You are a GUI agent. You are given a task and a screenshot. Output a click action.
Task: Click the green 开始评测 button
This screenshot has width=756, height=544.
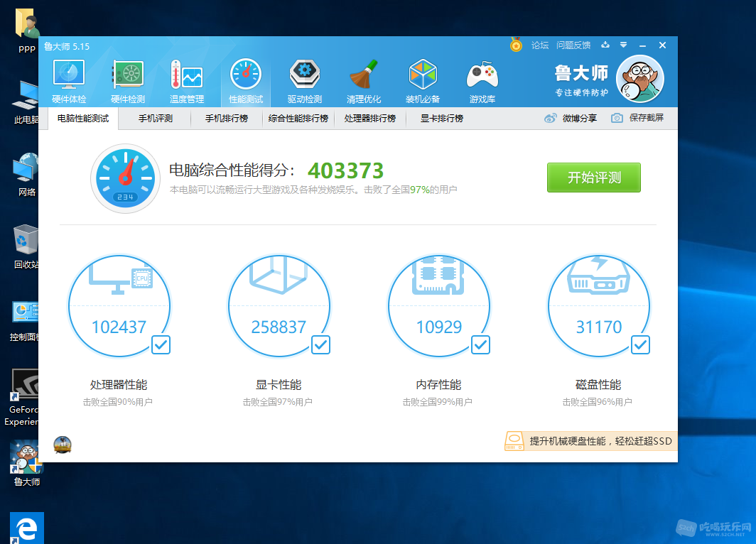coord(593,178)
